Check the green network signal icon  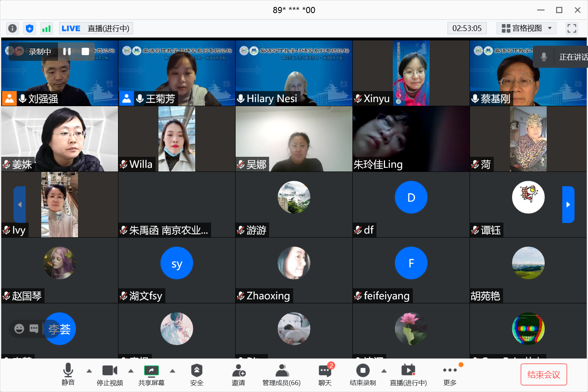[47, 28]
